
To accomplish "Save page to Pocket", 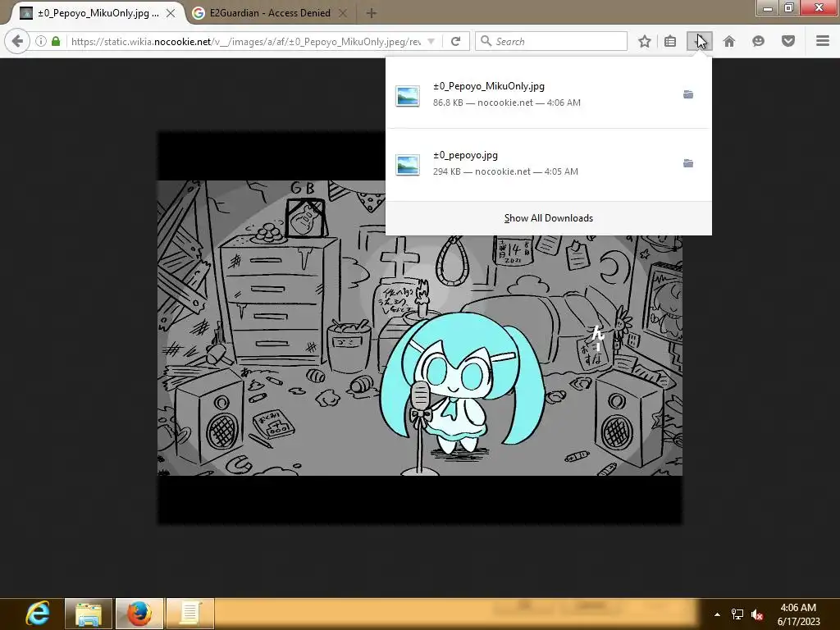I will (x=787, y=41).
